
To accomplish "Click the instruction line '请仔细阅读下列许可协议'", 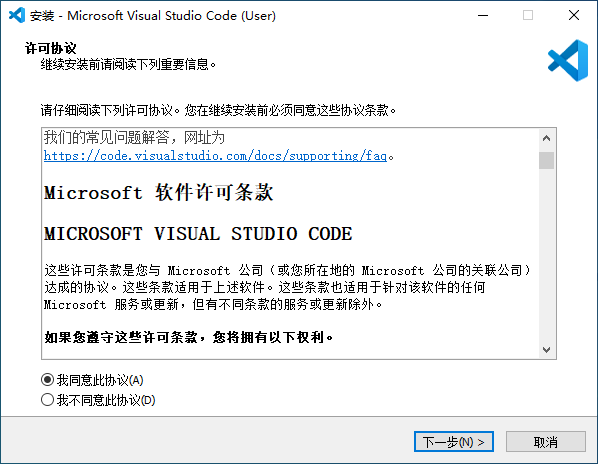I will coord(219,110).
